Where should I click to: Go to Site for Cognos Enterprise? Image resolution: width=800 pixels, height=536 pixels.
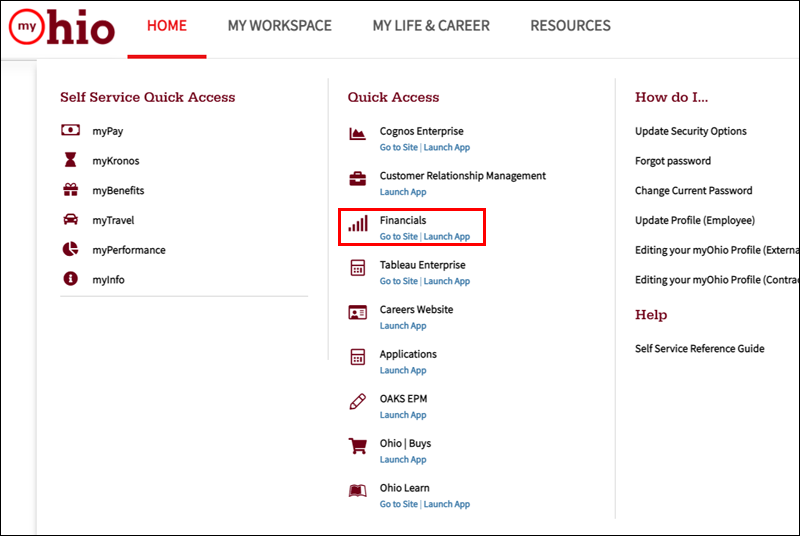[x=398, y=147]
